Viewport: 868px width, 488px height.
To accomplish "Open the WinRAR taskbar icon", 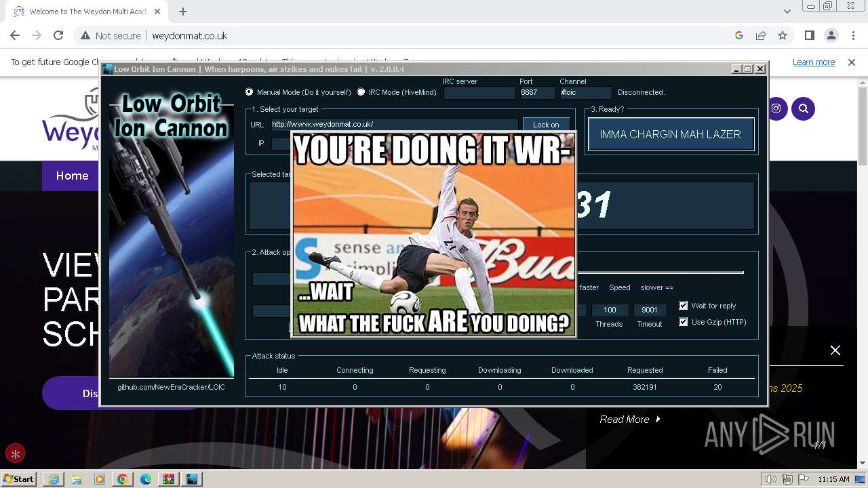I will pos(169,479).
